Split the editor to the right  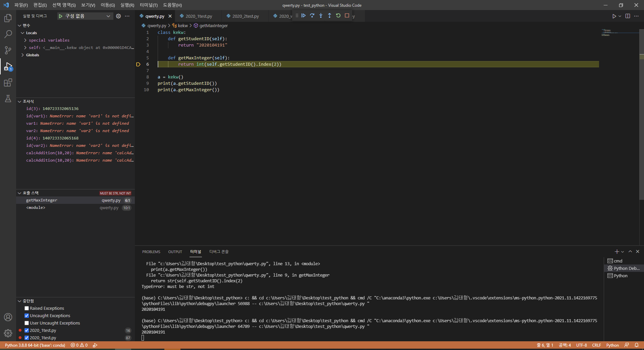(x=628, y=16)
